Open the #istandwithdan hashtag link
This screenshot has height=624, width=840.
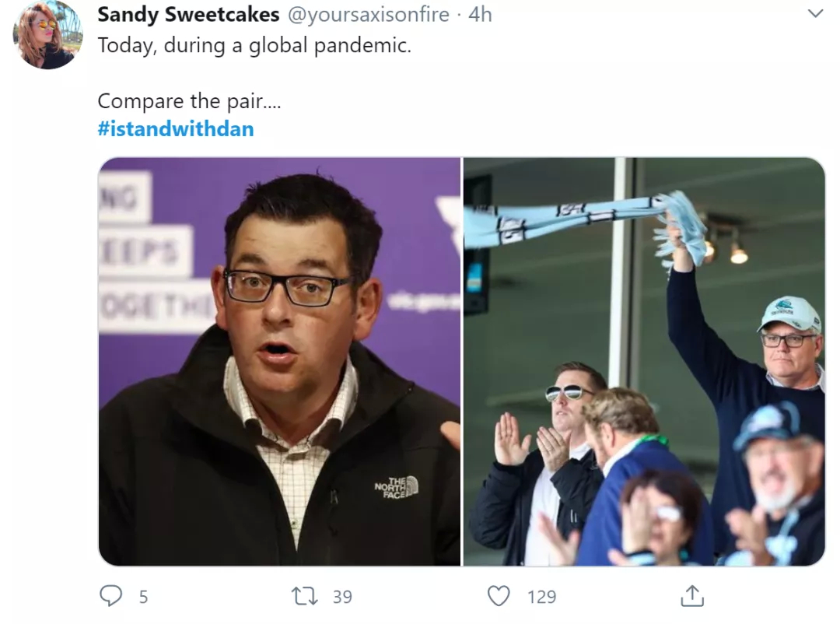[176, 129]
